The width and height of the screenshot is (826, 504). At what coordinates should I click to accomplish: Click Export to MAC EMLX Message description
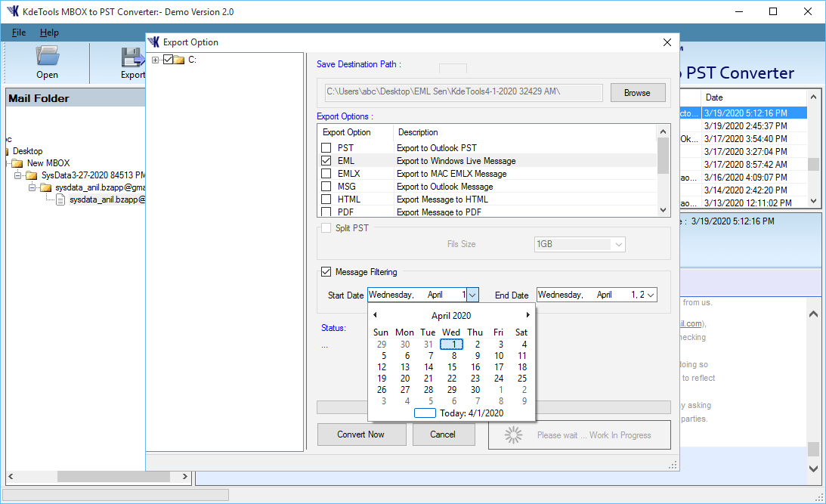point(451,174)
